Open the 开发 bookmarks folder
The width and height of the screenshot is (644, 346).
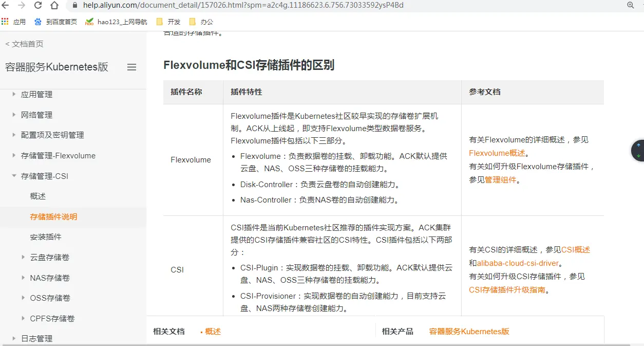(168, 22)
